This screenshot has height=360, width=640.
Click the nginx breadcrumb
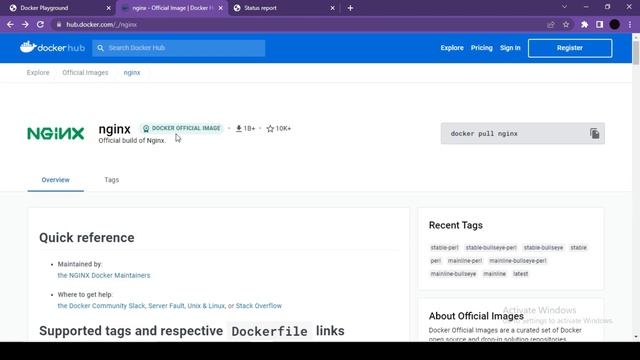click(x=132, y=73)
